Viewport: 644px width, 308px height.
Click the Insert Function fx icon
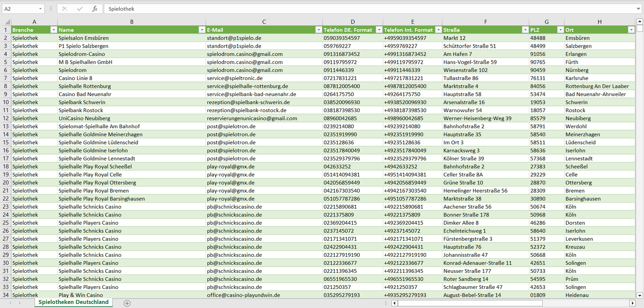pyautogui.click(x=94, y=9)
